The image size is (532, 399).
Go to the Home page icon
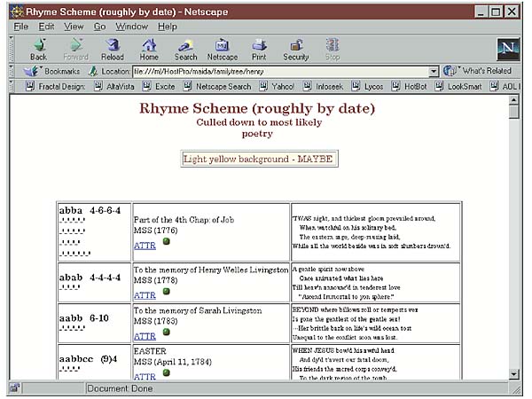(x=149, y=44)
